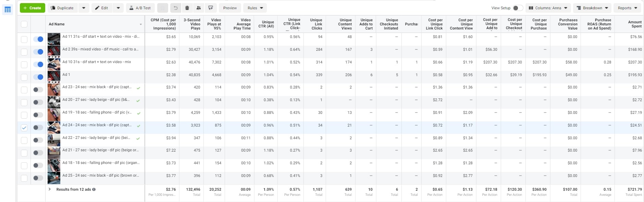Uncheck the checkbox for Ad 24
The image size is (644, 202).
[24, 127]
